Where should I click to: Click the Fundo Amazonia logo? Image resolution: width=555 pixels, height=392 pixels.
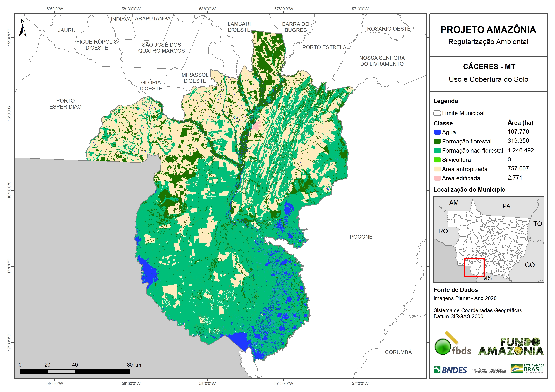click(511, 346)
